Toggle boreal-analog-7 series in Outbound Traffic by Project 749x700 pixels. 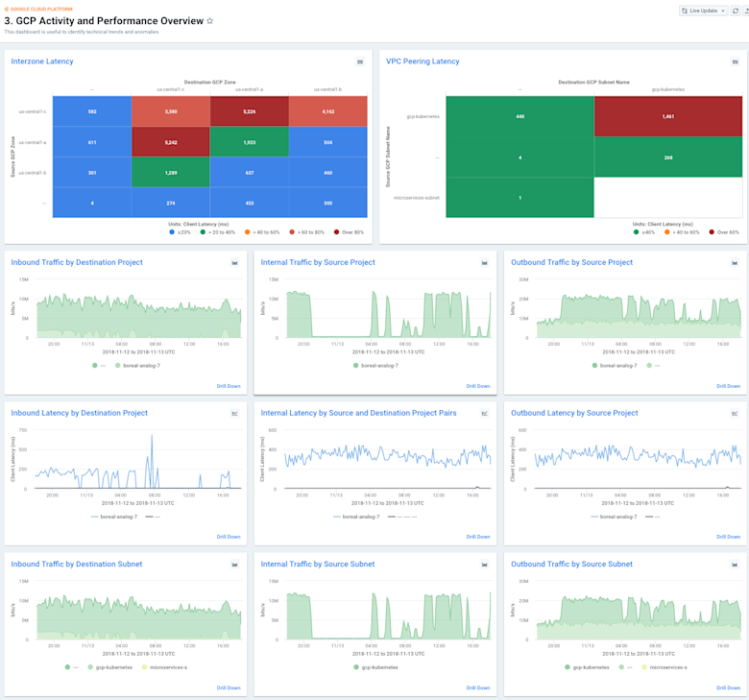[615, 366]
